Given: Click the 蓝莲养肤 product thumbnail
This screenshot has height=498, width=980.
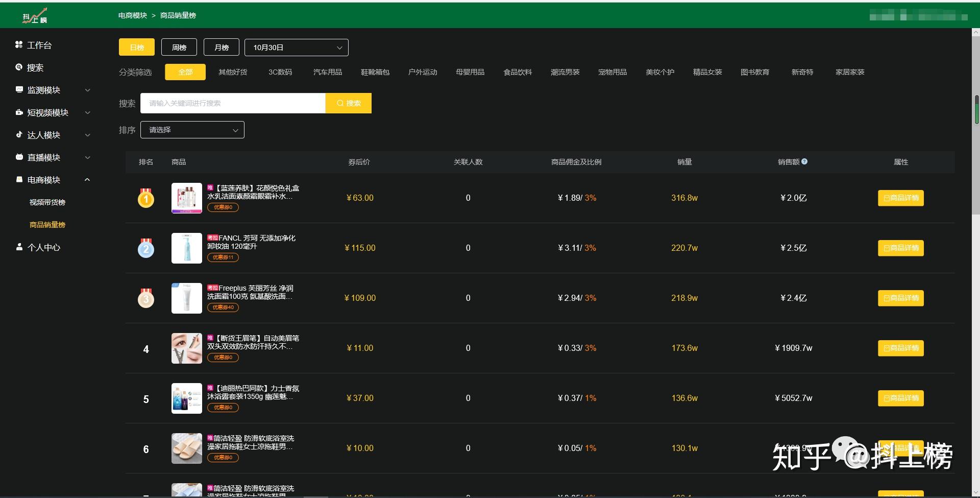Looking at the screenshot, I should (x=187, y=198).
